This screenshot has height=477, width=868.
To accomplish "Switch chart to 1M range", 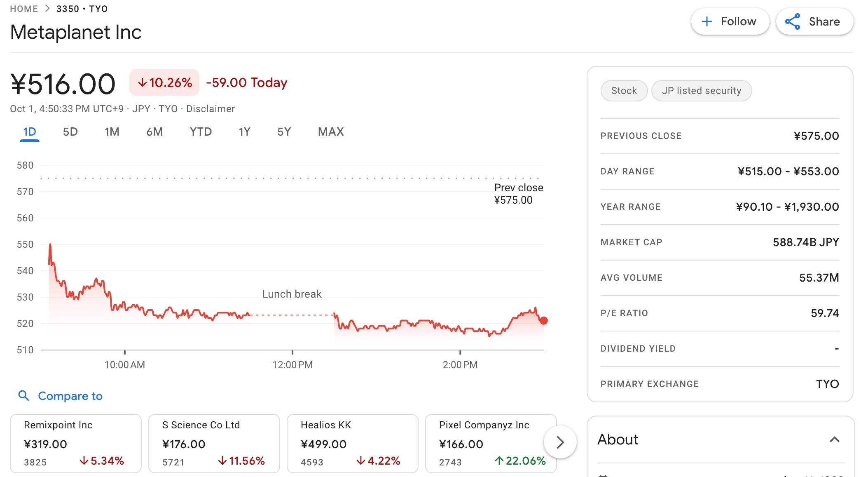I will pos(112,132).
